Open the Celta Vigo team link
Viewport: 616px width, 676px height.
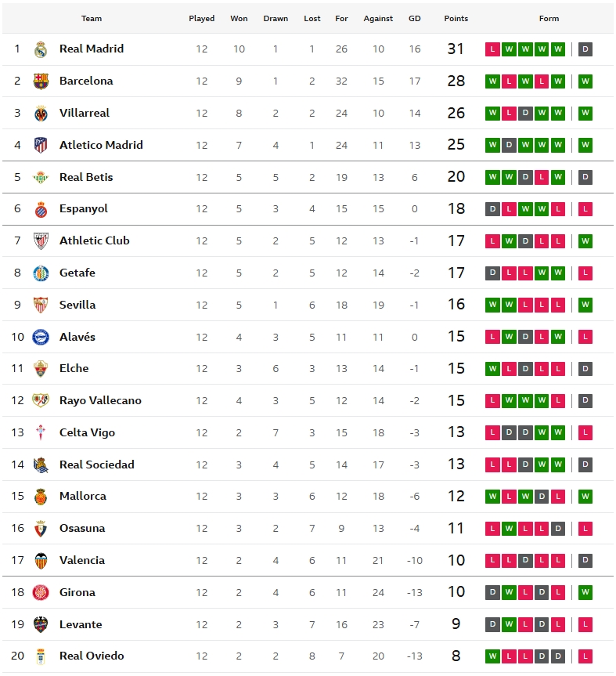[x=87, y=432]
